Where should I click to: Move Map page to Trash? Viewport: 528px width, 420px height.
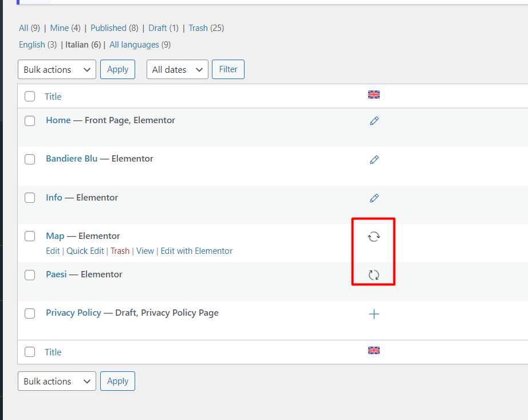point(120,251)
